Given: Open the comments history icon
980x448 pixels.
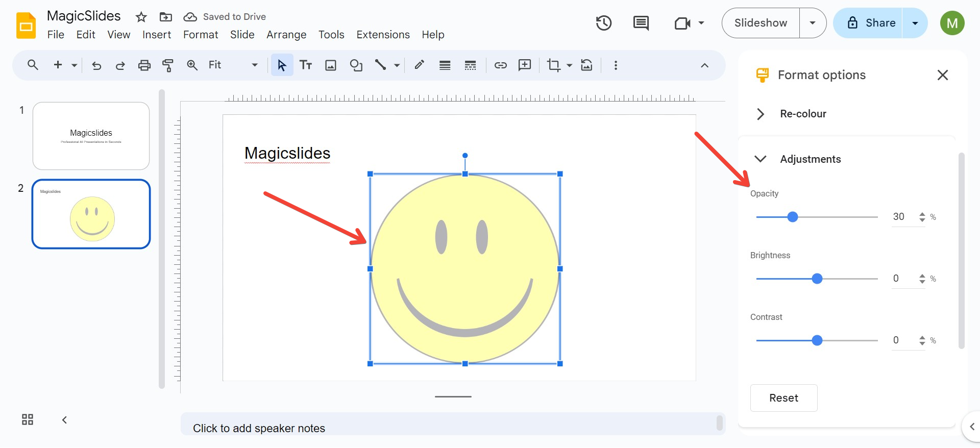Looking at the screenshot, I should [x=641, y=23].
